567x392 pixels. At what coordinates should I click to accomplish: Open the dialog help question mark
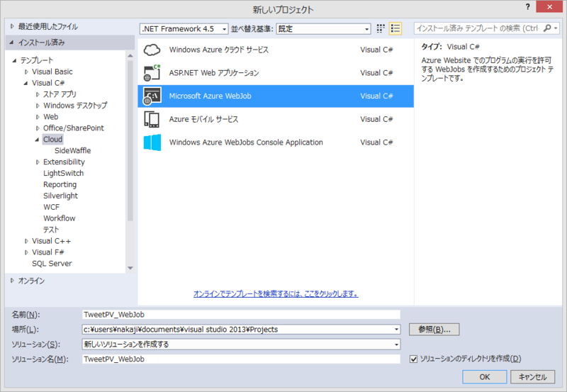(x=527, y=7)
